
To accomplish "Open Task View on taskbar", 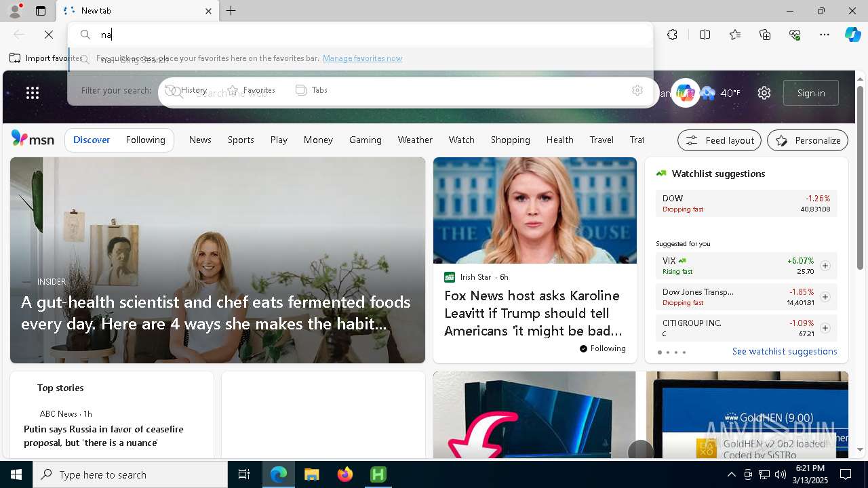I will click(244, 474).
